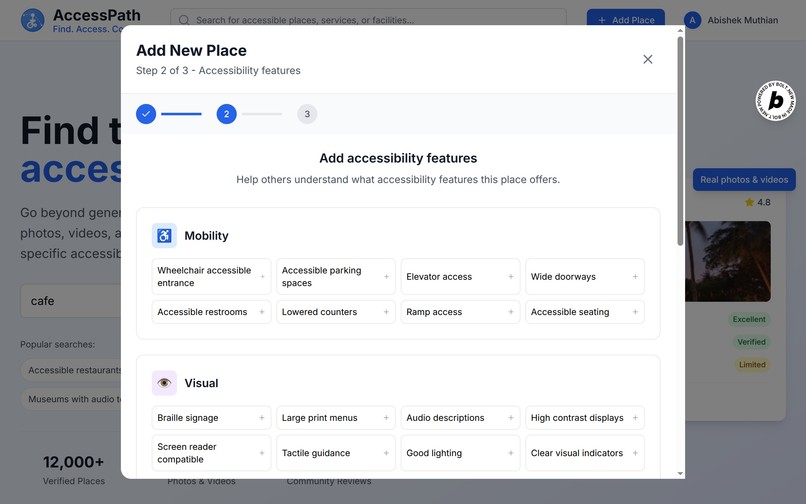Click plus icon on Braille signage

click(262, 418)
